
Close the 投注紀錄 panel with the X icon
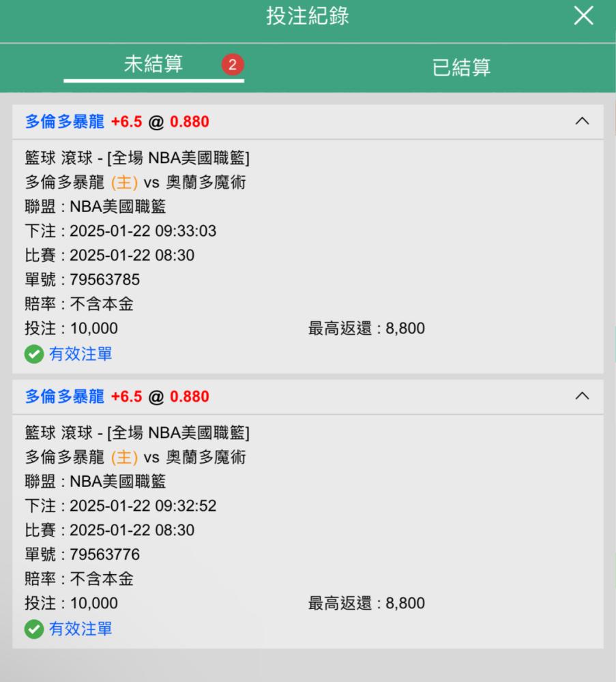pyautogui.click(x=583, y=16)
